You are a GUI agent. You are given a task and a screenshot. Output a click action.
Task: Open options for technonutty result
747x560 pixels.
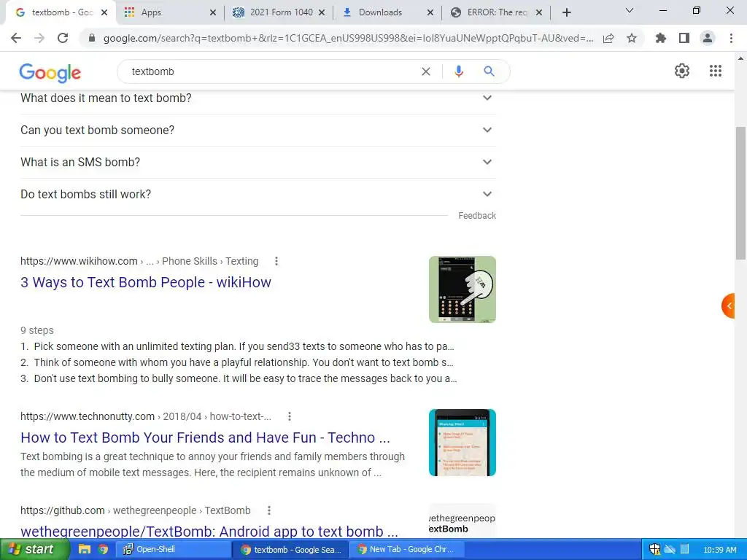(289, 416)
